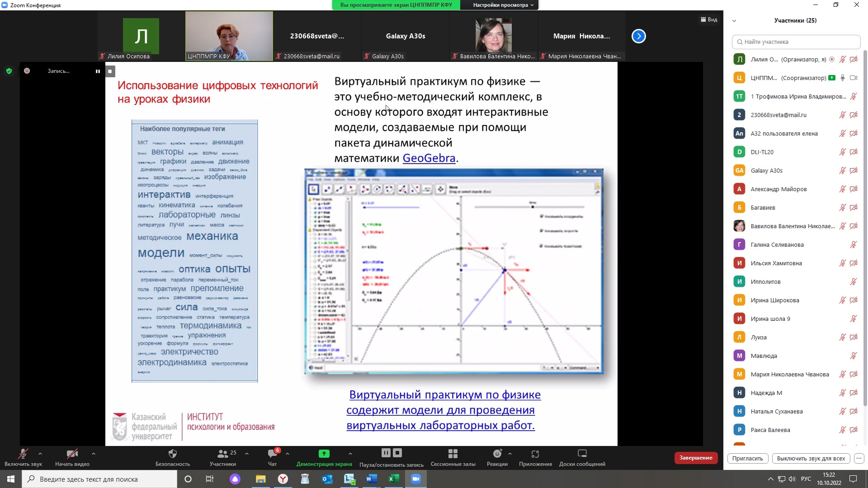Click the Найти участника search field
Viewport: 868px width, 488px height.
[x=796, y=42]
